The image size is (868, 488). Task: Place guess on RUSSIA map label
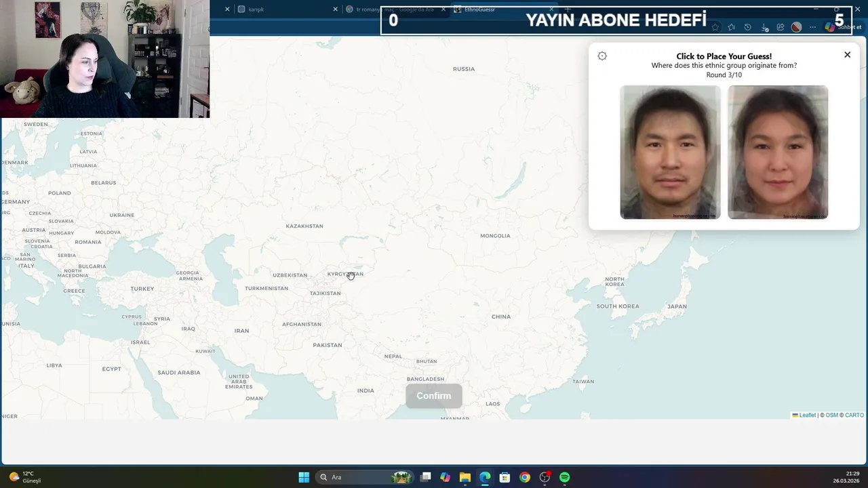point(464,69)
